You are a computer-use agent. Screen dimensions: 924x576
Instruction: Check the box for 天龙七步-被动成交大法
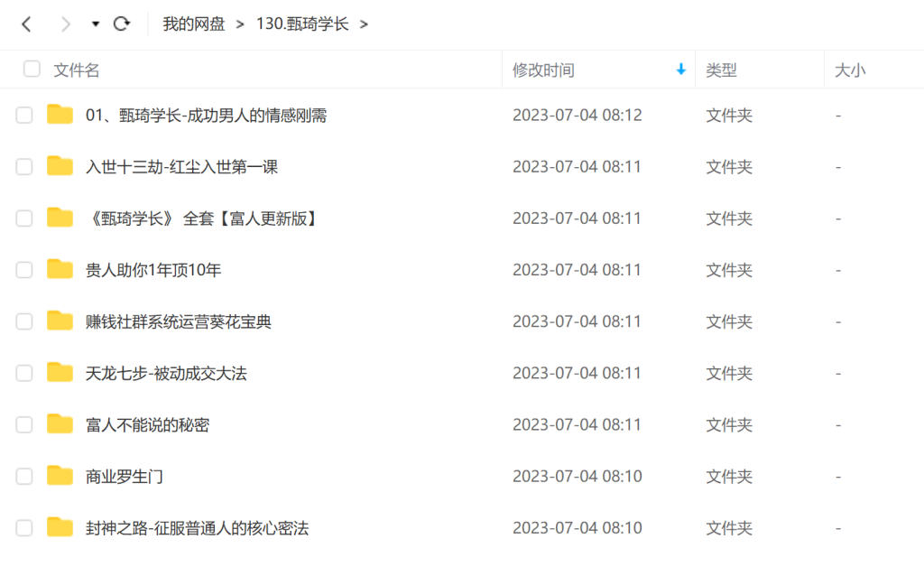(x=24, y=373)
